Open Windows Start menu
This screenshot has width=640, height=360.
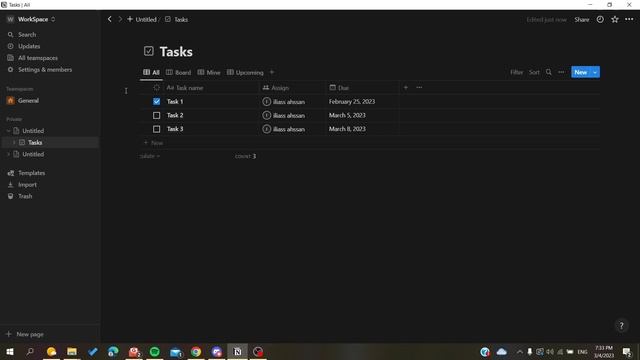coord(9,351)
